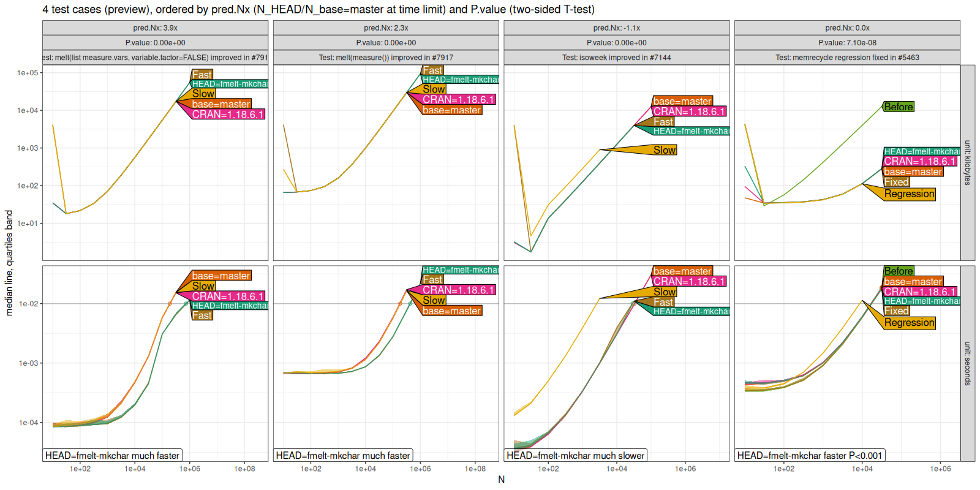Select green "Before" label in memrecycle kilobytes panel
This screenshot has width=980, height=490.
point(899,107)
